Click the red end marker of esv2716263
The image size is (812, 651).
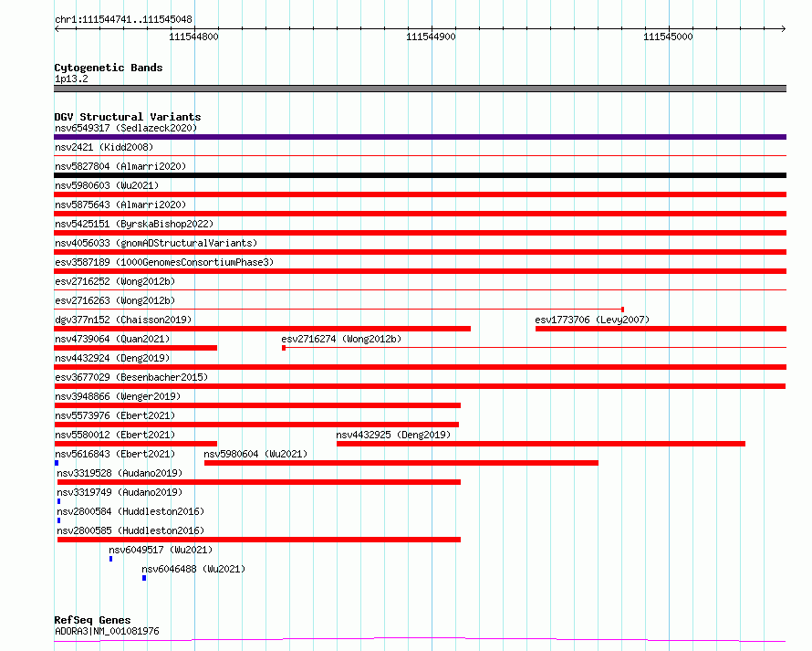[622, 310]
